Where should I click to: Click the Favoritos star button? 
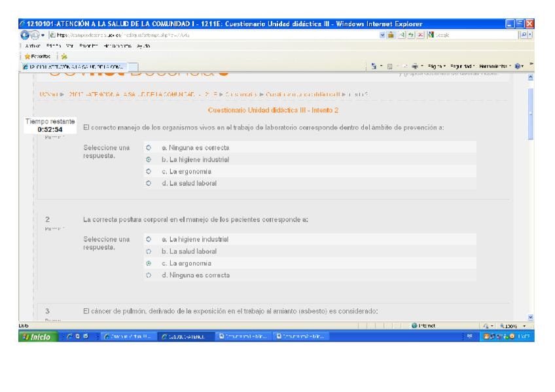click(37, 56)
